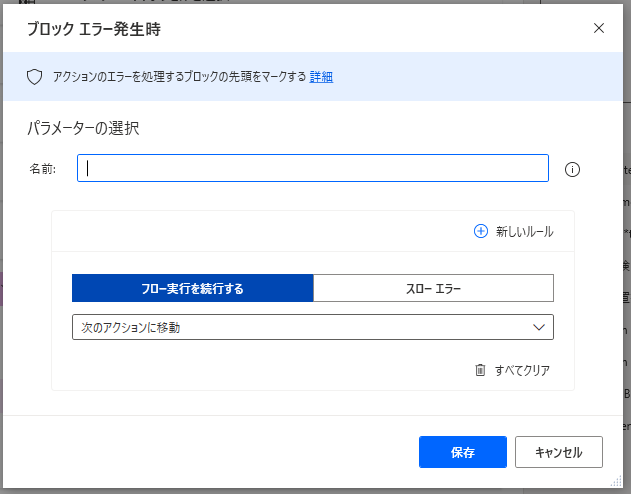Dismiss the dialog with キャンセル
This screenshot has height=494, width=631.
coord(558,452)
